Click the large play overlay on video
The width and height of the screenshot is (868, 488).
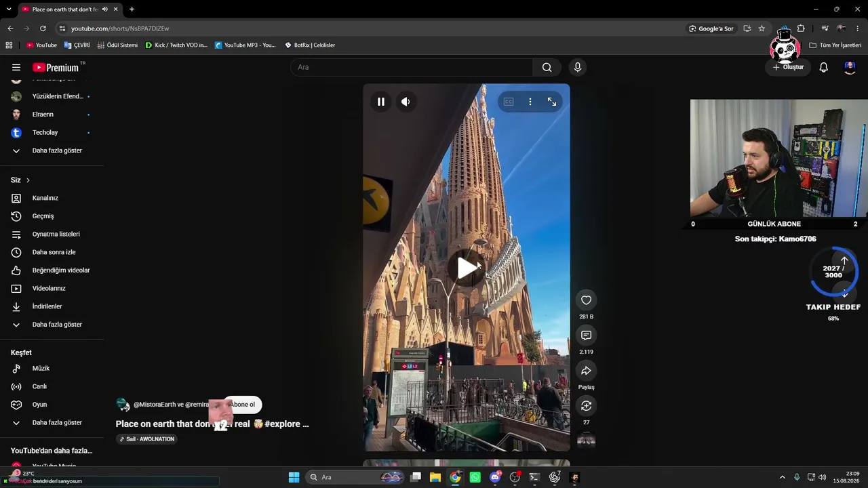467,268
